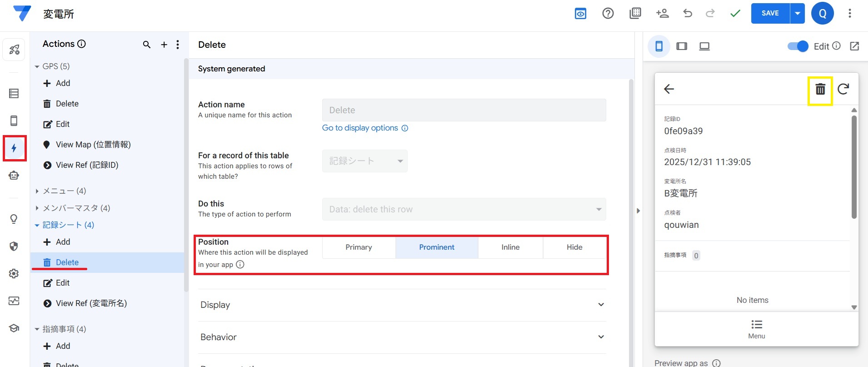Open the Automation bot icon in sidebar
The width and height of the screenshot is (868, 367).
point(14,176)
